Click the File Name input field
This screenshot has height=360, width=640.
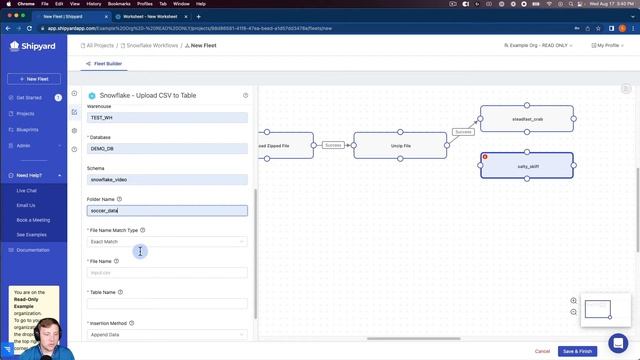[x=167, y=273]
